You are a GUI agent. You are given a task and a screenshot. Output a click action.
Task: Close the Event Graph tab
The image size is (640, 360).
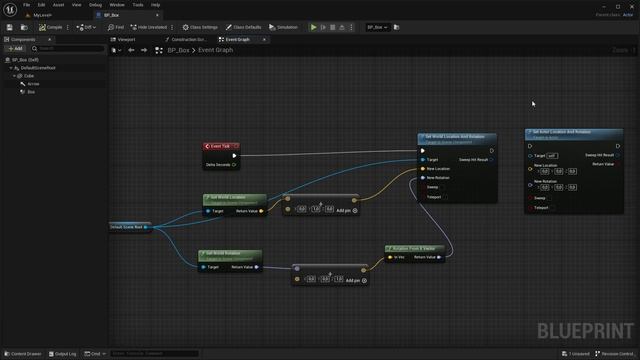pyautogui.click(x=264, y=40)
